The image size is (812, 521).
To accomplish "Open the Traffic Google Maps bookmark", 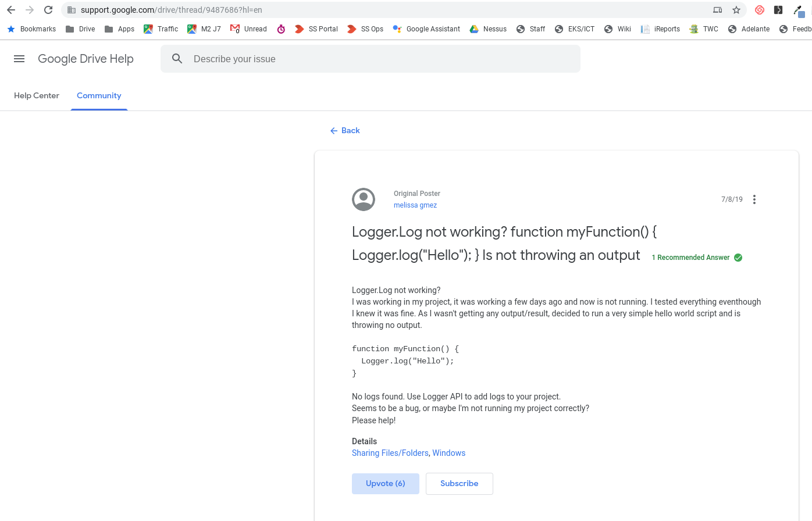I will point(161,28).
